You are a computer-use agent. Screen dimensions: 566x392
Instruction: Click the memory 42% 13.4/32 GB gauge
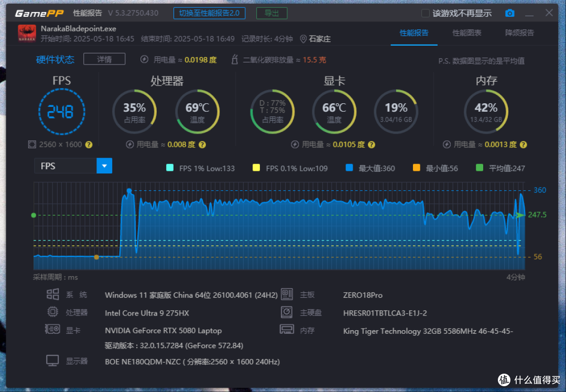point(486,112)
